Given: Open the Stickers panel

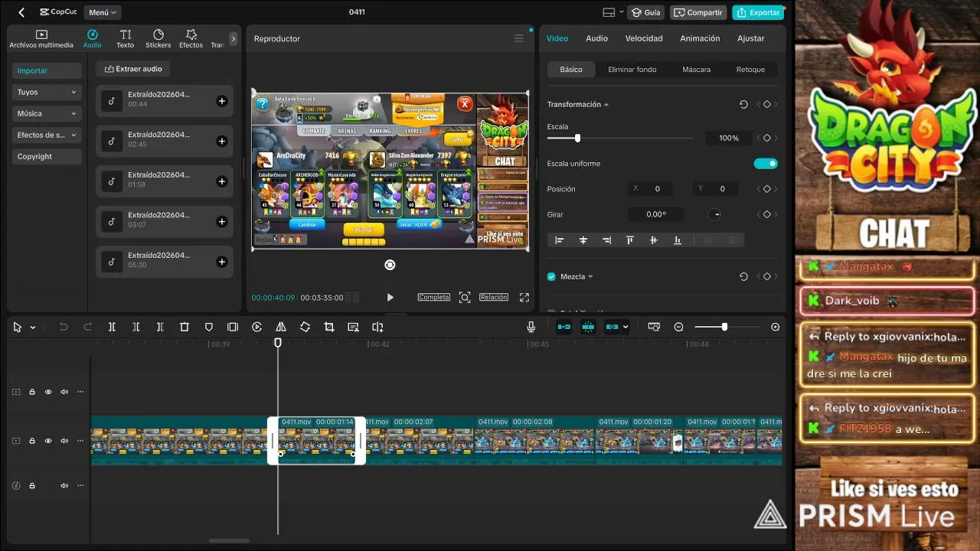Looking at the screenshot, I should (158, 39).
